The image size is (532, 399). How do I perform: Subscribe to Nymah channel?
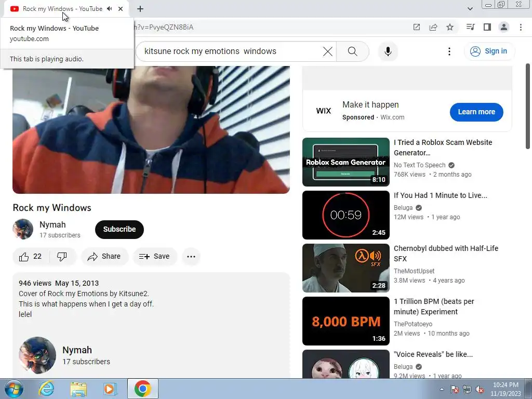119,229
